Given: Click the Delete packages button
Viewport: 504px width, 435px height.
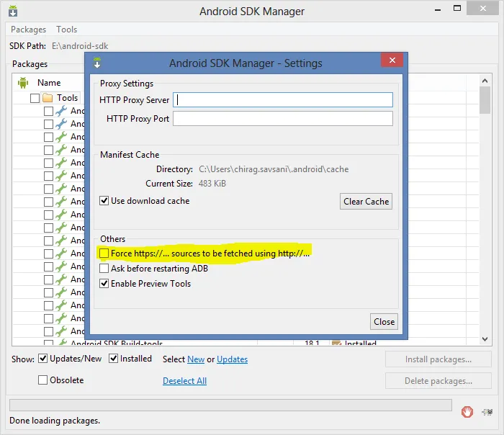Looking at the screenshot, I should (x=438, y=381).
